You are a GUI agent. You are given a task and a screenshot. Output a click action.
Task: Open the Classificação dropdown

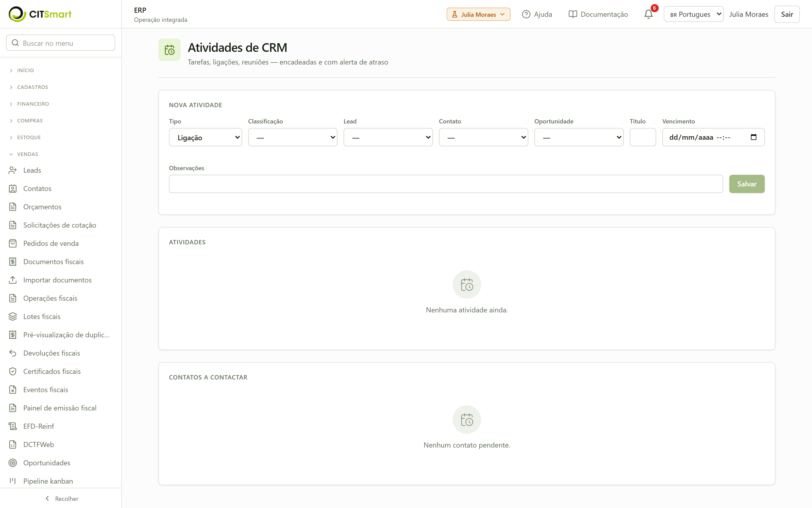[x=293, y=137]
